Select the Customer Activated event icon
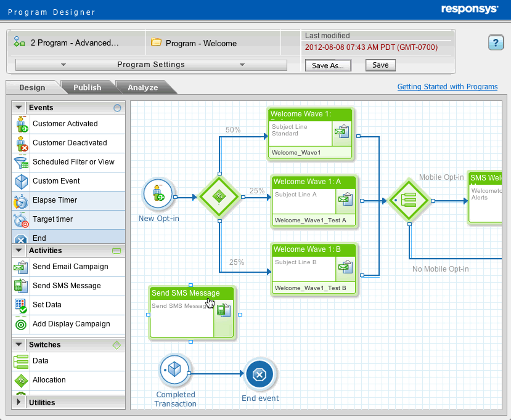The width and height of the screenshot is (511, 420). pyautogui.click(x=22, y=124)
